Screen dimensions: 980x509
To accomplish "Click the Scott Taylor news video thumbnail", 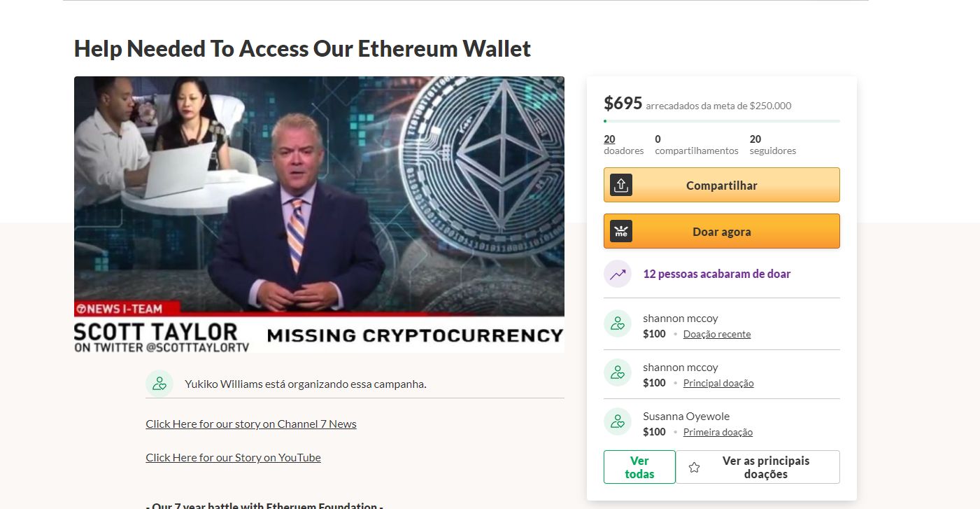I will (319, 214).
